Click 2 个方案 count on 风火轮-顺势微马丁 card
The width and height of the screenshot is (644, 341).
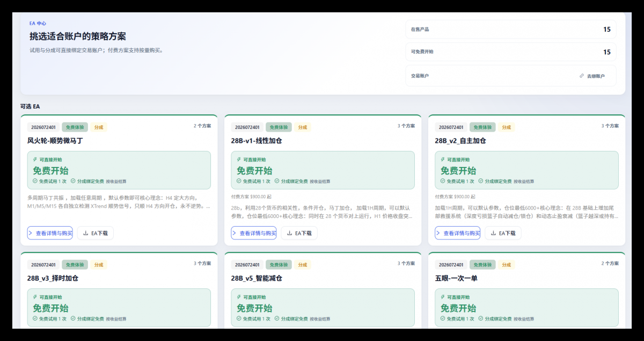202,126
